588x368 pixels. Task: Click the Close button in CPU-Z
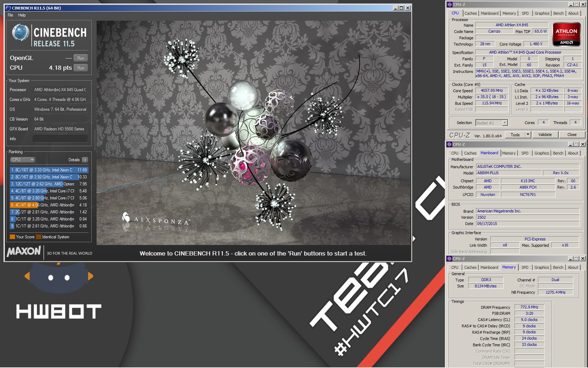tap(572, 135)
